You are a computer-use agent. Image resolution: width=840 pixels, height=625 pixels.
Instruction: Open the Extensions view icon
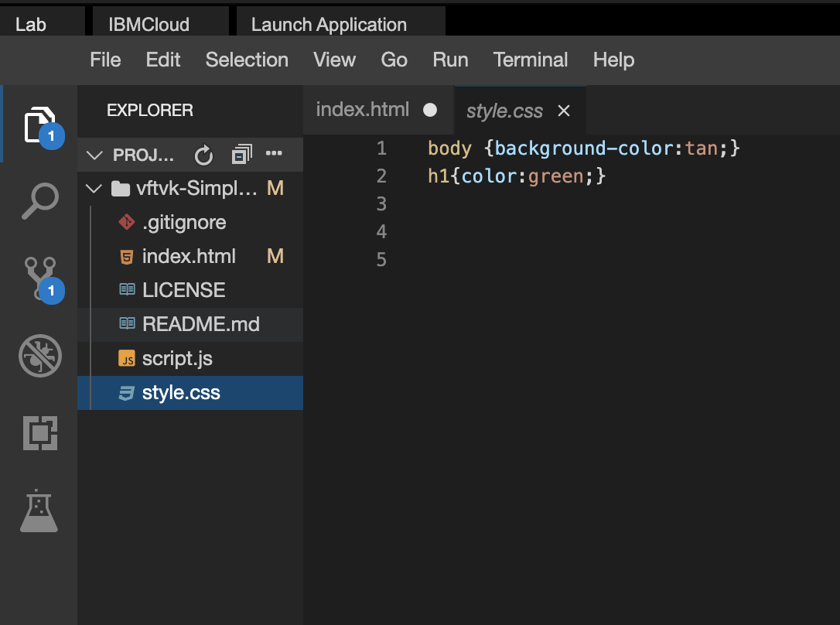(x=39, y=433)
